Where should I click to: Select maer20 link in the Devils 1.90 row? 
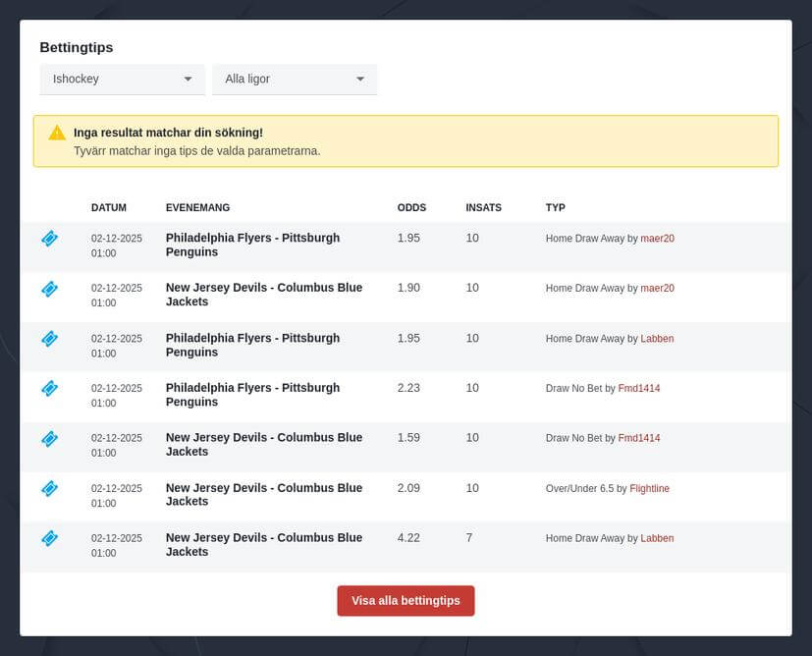point(657,289)
